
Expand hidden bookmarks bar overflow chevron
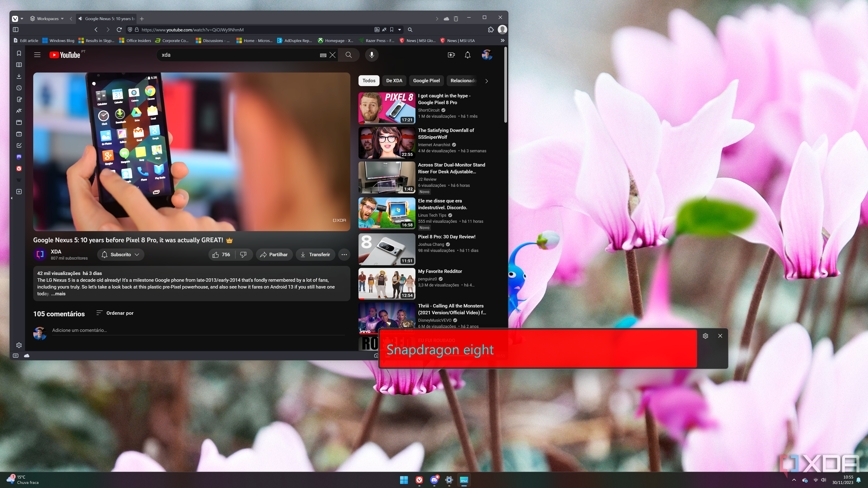pos(502,40)
